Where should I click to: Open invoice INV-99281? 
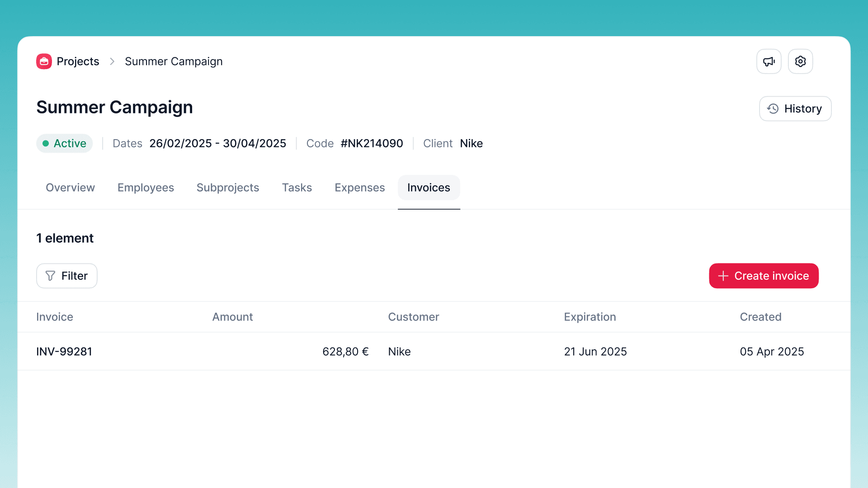(x=64, y=351)
